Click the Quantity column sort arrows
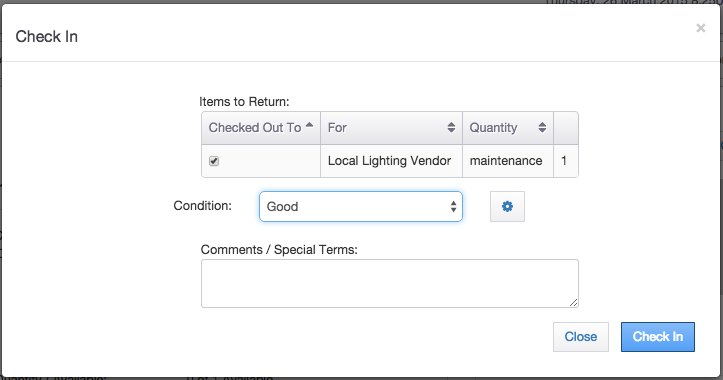 (542, 127)
